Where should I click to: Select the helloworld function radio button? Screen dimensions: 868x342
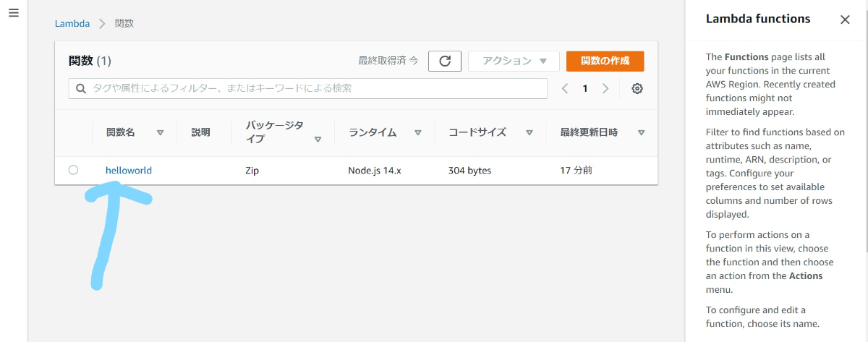[73, 171]
